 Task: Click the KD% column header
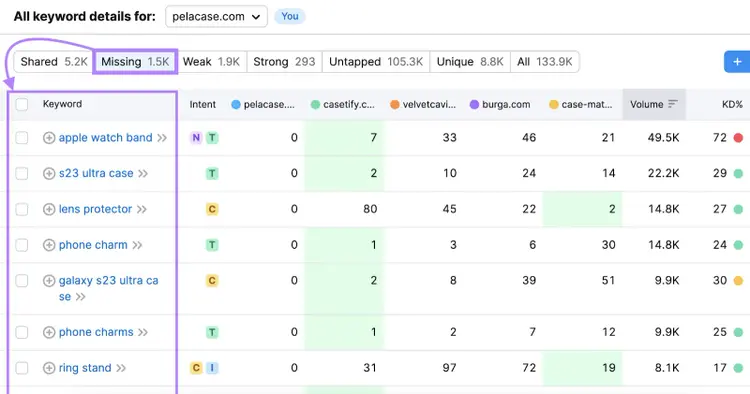(732, 104)
